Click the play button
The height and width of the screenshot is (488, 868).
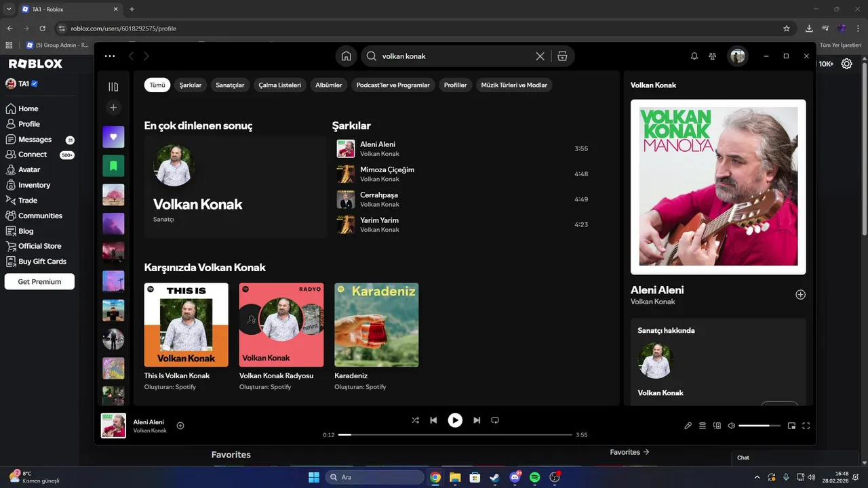pos(455,420)
